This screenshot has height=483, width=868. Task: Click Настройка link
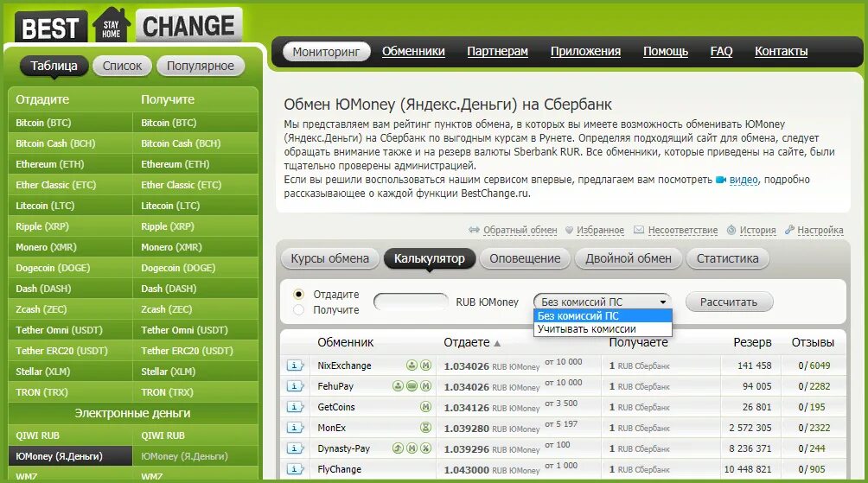pyautogui.click(x=820, y=230)
